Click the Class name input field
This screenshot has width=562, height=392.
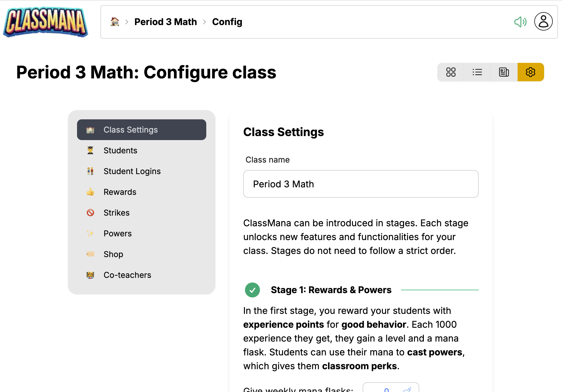click(361, 184)
